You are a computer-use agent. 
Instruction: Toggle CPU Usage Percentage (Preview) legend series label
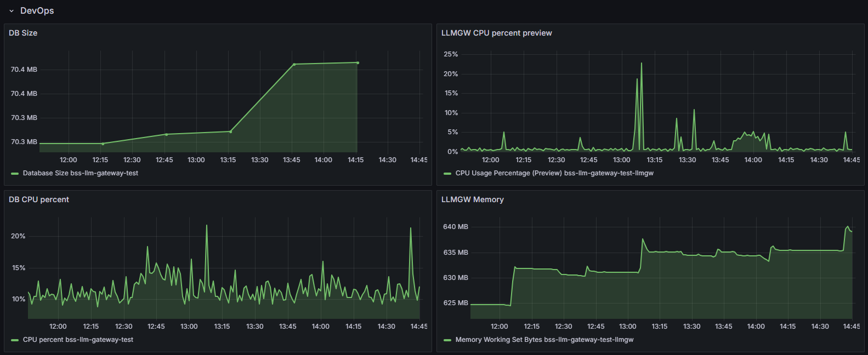[x=554, y=173]
